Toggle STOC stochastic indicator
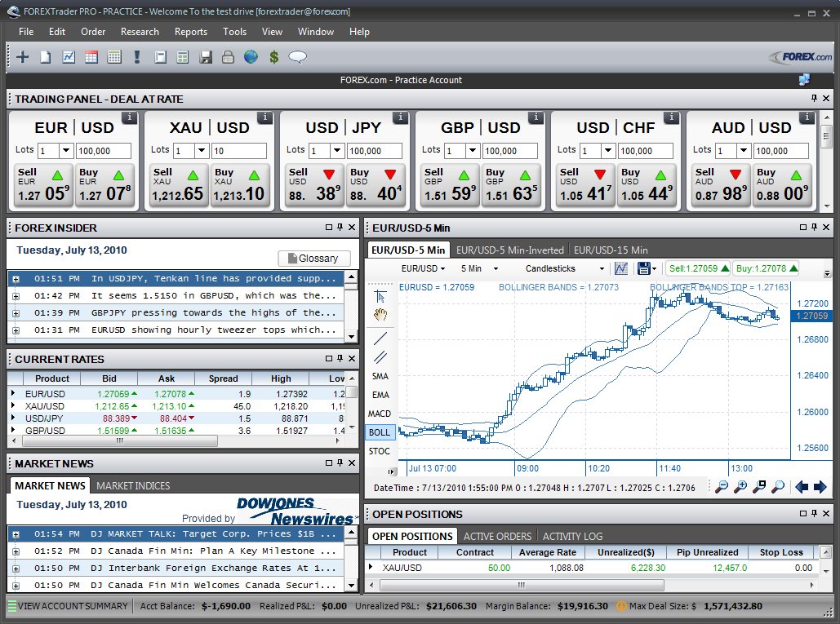This screenshot has height=624, width=840. pos(380,451)
